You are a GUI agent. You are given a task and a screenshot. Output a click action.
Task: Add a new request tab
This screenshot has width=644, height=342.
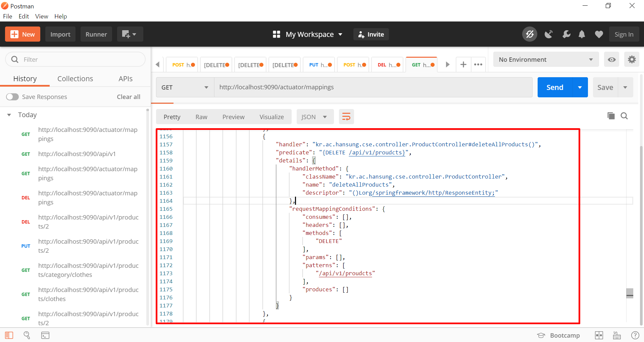click(463, 64)
